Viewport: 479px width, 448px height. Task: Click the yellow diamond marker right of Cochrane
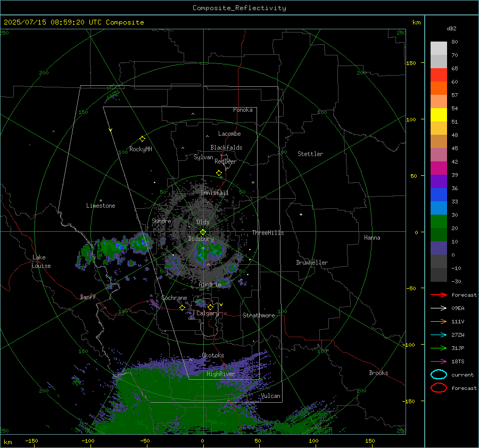click(x=182, y=307)
